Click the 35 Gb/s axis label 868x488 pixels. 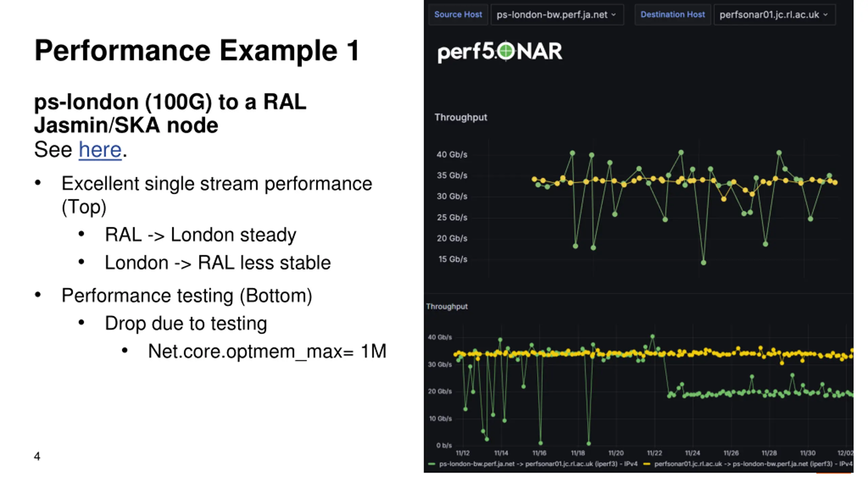tap(452, 176)
